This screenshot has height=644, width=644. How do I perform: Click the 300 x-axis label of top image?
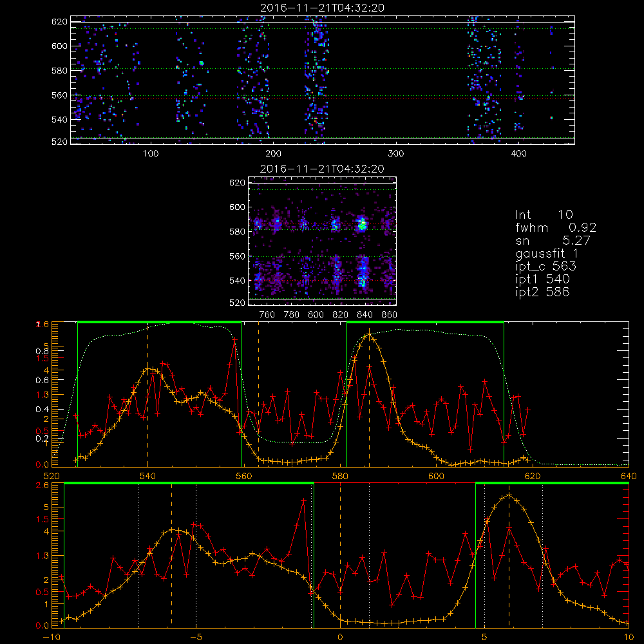point(396,154)
